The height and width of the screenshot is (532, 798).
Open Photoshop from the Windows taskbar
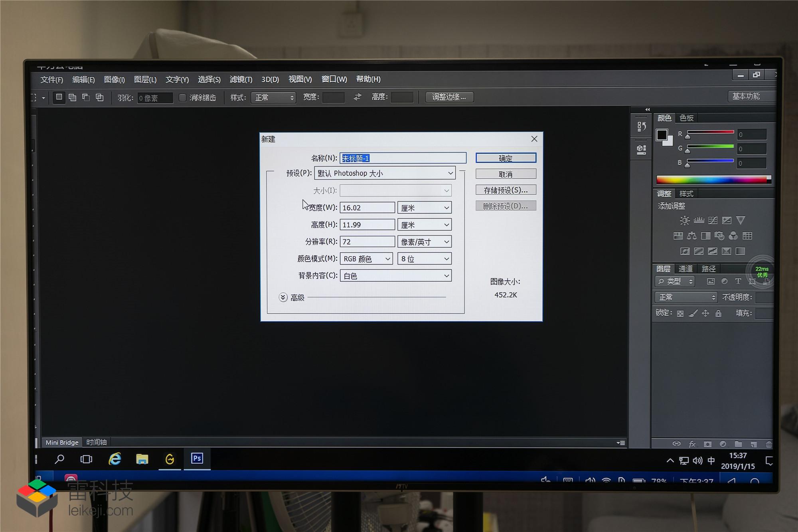click(x=197, y=459)
